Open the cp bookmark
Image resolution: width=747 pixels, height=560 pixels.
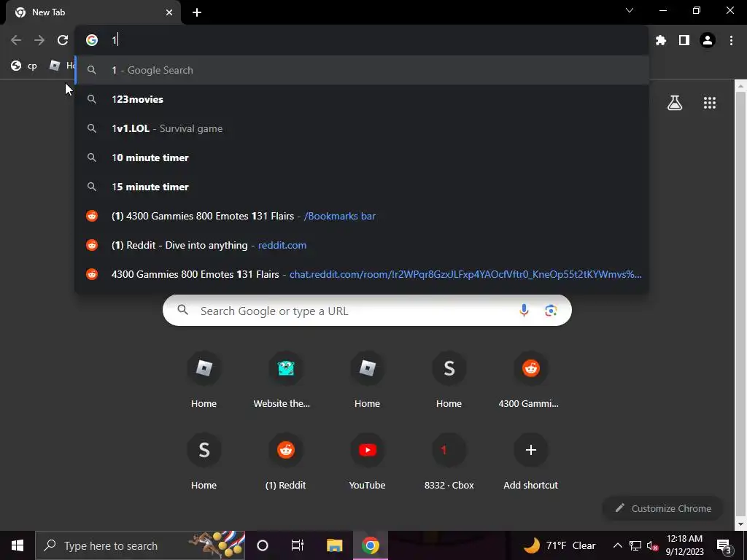point(24,66)
